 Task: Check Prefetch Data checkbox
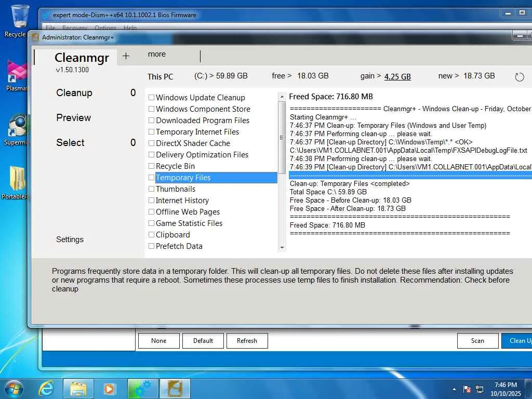point(152,246)
